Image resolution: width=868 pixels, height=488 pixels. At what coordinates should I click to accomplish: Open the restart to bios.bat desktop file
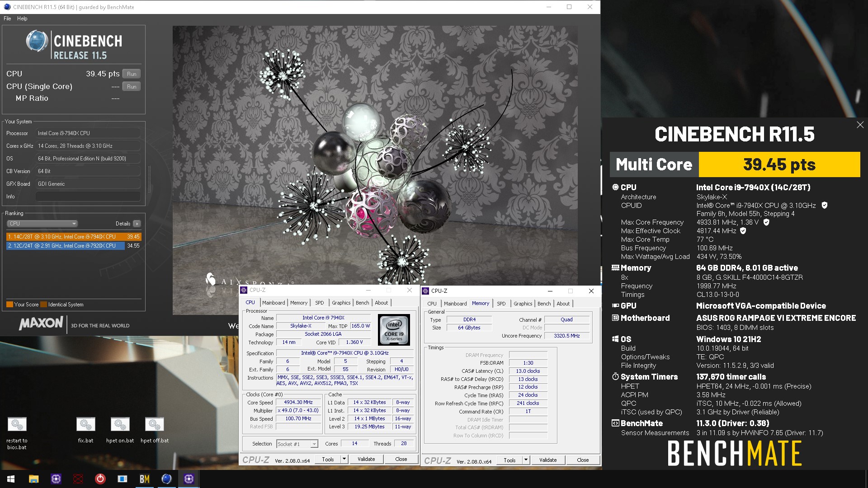click(x=17, y=433)
